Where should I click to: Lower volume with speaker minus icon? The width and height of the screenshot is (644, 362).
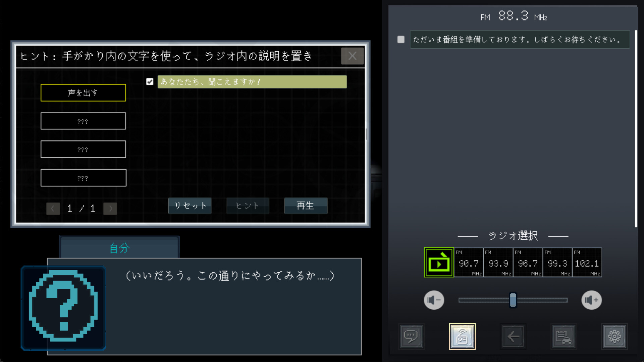click(434, 300)
